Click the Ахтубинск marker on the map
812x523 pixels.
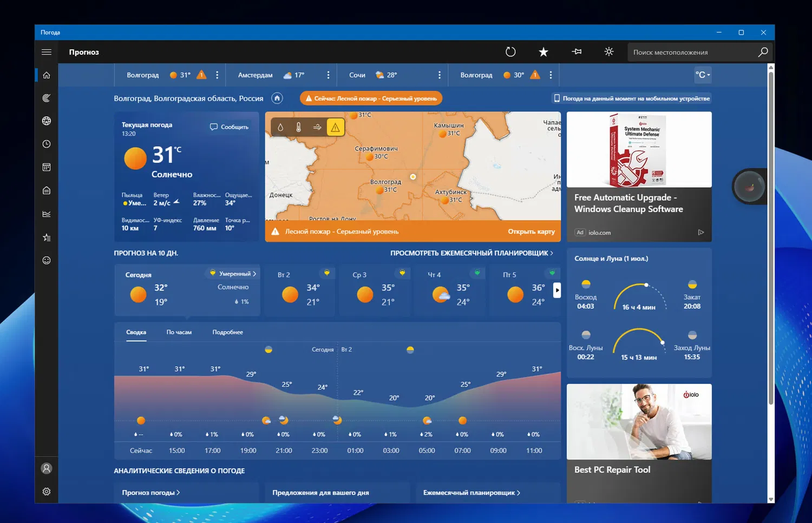tap(444, 200)
